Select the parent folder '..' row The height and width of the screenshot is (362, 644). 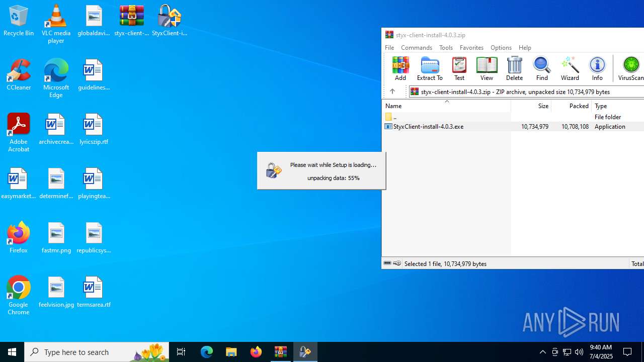513,117
